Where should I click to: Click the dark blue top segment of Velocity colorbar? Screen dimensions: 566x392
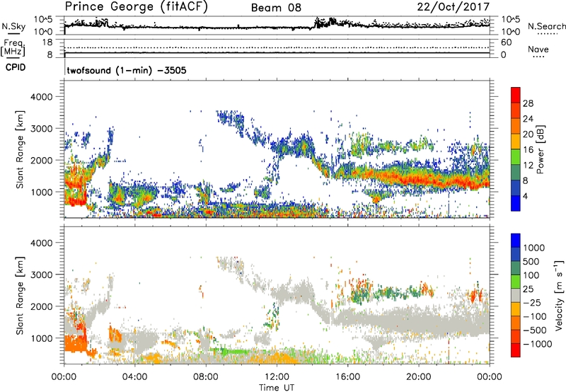click(x=516, y=241)
